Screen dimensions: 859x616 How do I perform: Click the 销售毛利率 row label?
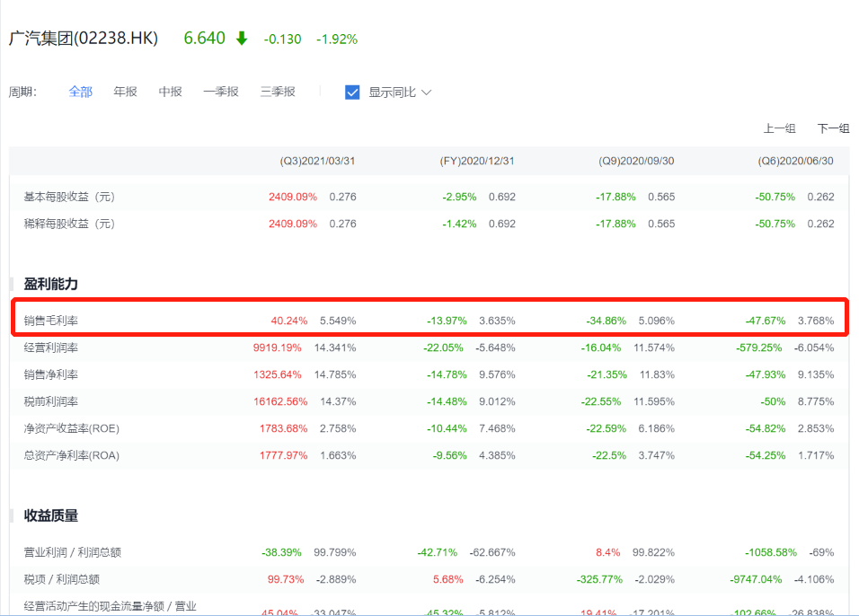pyautogui.click(x=51, y=321)
